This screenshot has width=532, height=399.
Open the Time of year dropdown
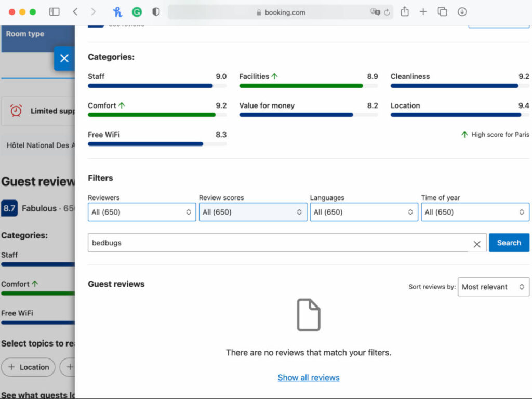pos(475,212)
